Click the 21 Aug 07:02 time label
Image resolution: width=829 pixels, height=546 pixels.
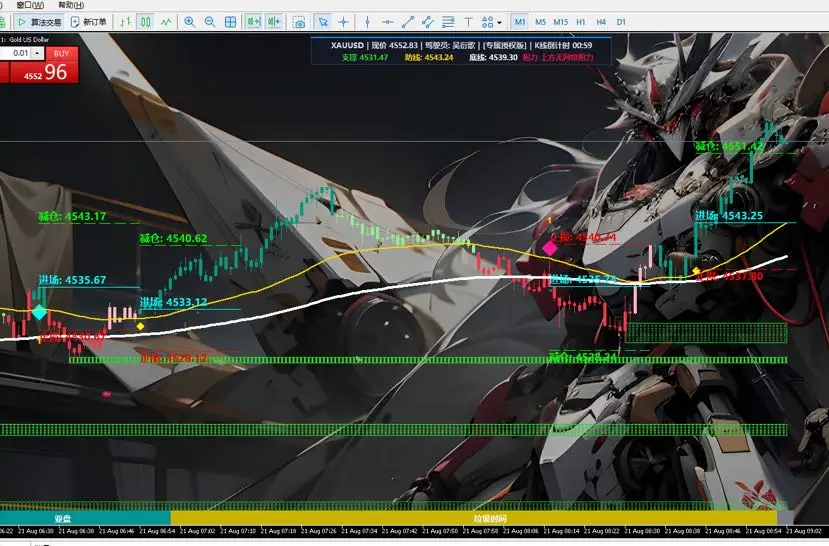[x=197, y=531]
